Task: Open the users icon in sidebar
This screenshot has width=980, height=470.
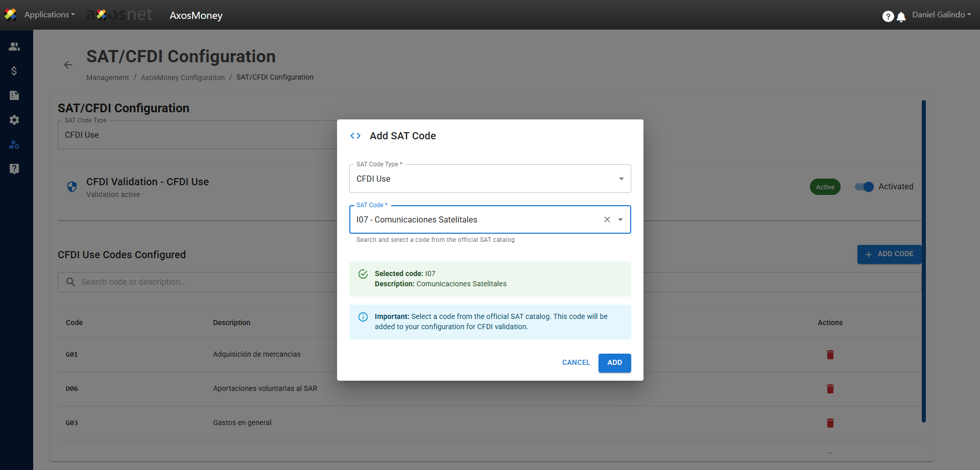Action: [14, 46]
